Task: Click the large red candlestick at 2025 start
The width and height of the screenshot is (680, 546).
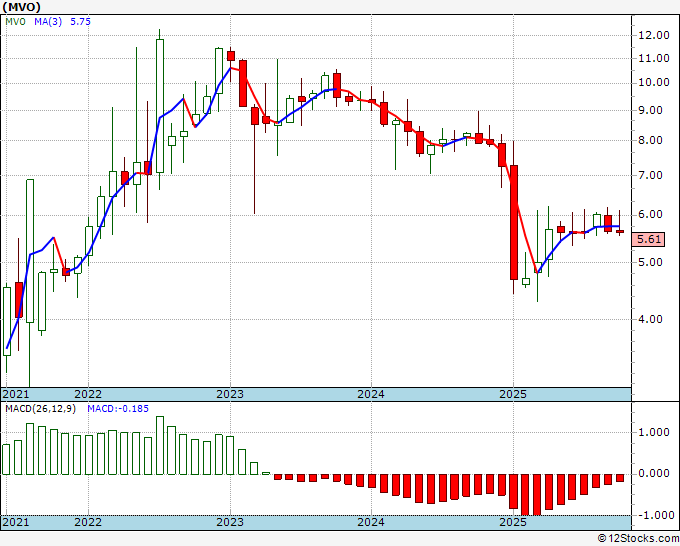Action: 514,222
